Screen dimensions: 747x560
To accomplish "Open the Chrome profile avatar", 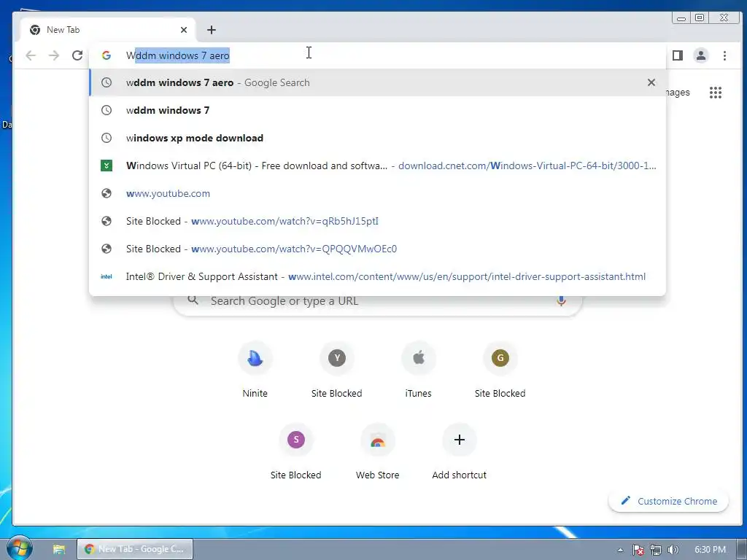I will tap(701, 55).
